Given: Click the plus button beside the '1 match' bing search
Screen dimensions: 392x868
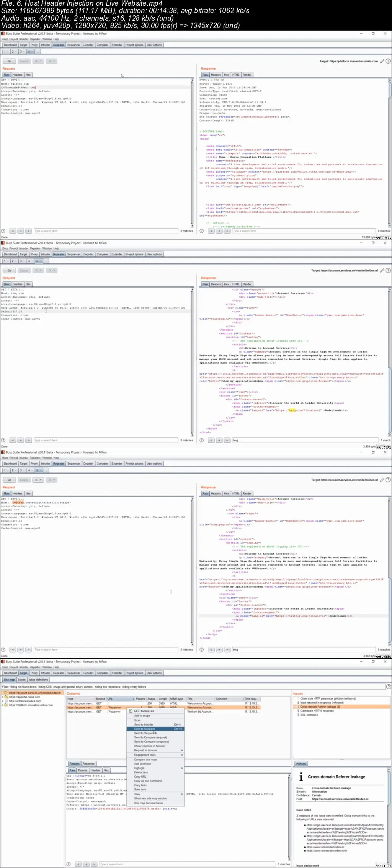Looking at the screenshot, I should pos(219,441).
